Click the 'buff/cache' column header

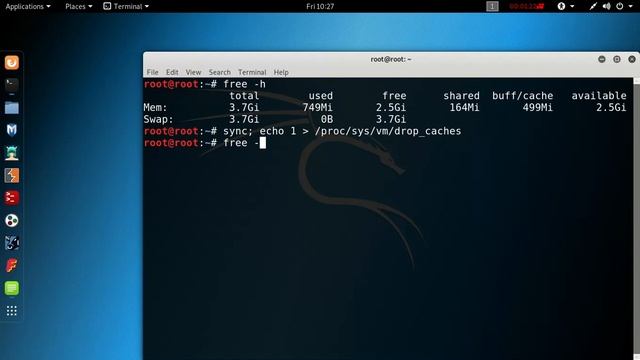pos(522,96)
